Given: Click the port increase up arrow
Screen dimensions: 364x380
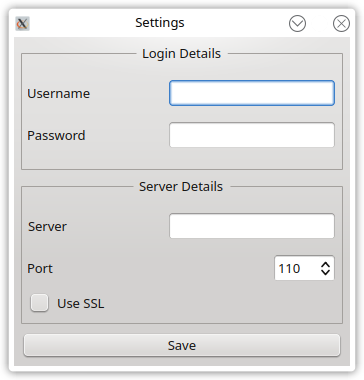Looking at the screenshot, I should [325, 264].
